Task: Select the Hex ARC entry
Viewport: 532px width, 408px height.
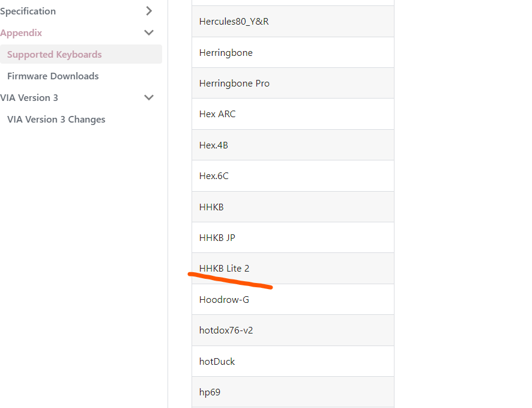Action: coord(293,114)
